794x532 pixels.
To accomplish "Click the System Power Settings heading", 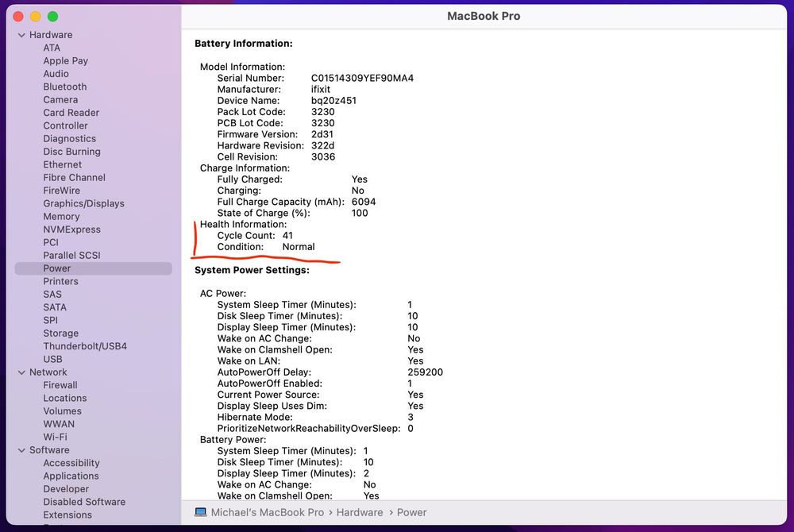I will (252, 270).
